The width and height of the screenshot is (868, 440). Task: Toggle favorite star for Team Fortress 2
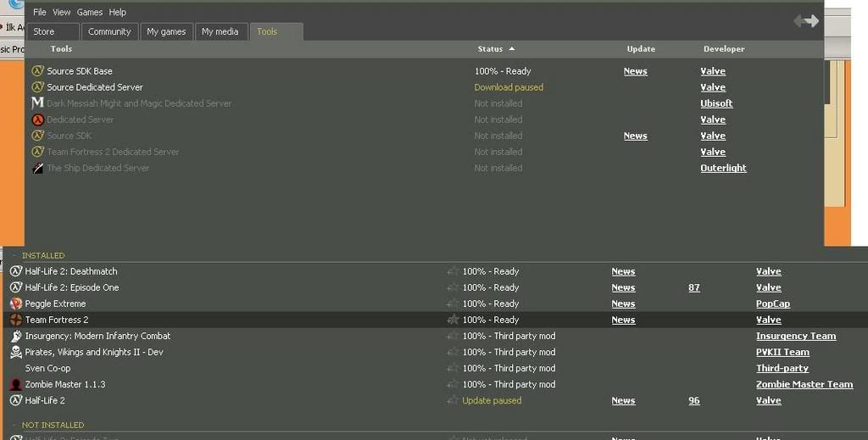click(453, 320)
